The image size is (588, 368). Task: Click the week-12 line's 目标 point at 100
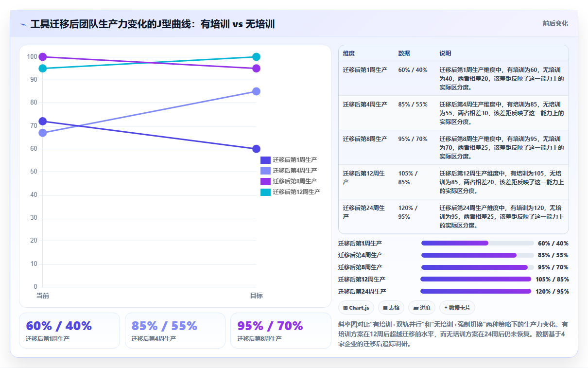click(256, 57)
